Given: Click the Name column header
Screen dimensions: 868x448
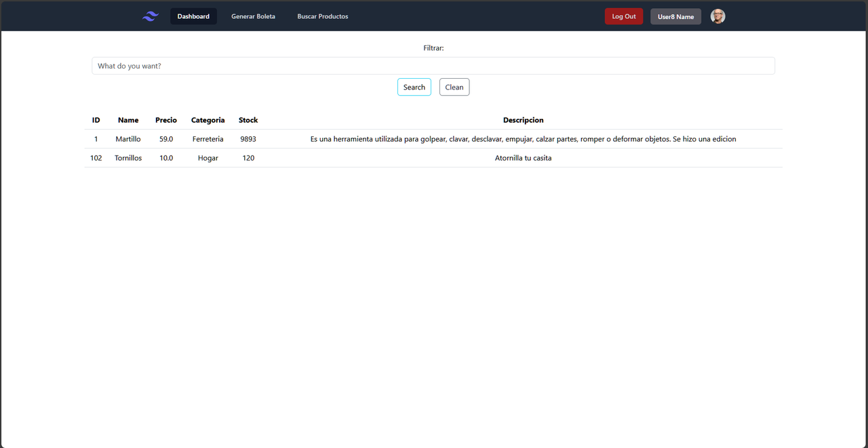Looking at the screenshot, I should point(128,119).
